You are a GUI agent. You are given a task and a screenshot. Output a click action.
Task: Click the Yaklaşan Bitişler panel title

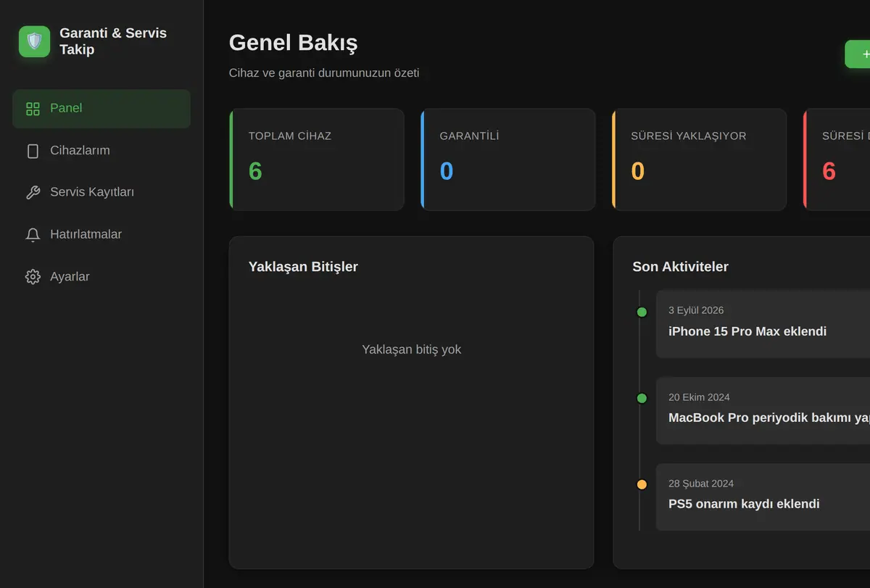(x=303, y=267)
